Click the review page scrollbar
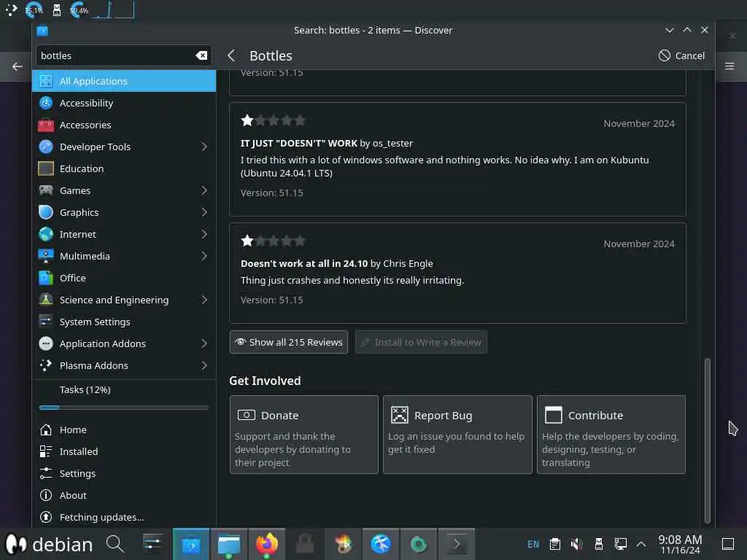 (x=708, y=440)
